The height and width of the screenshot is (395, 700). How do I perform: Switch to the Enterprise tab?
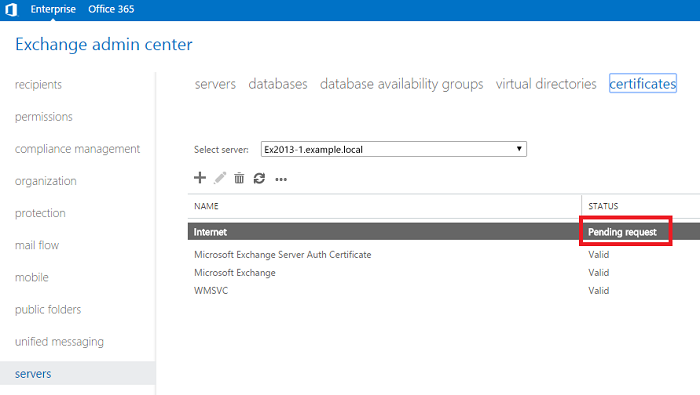coord(53,9)
